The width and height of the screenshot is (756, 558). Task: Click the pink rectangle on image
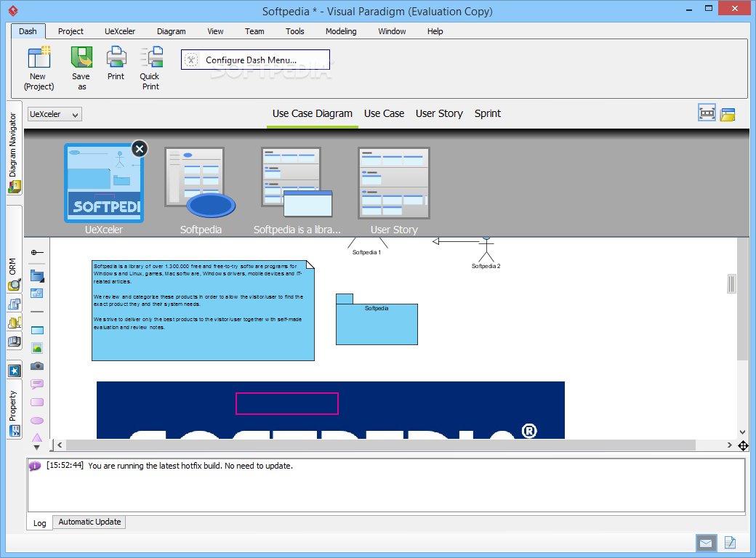pyautogui.click(x=287, y=404)
